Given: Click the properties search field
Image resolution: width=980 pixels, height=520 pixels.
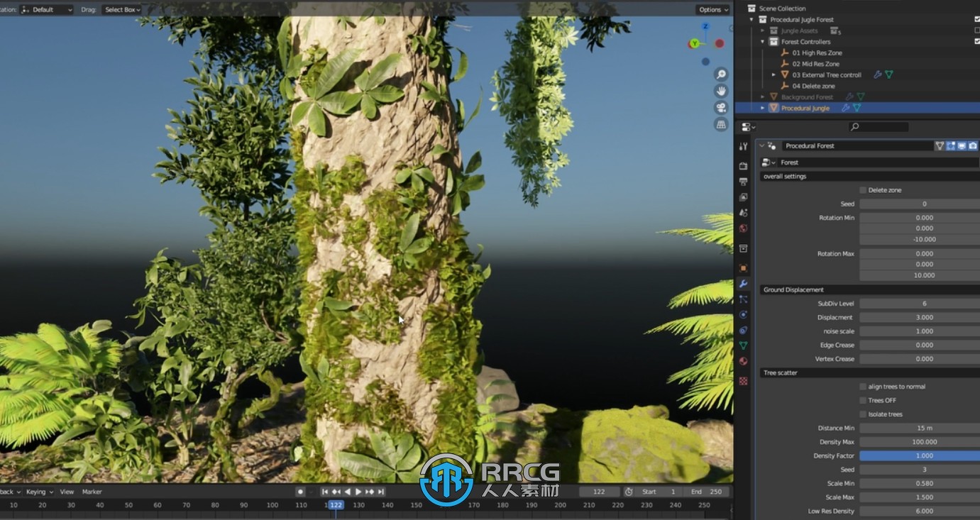Looking at the screenshot, I should pos(879,127).
